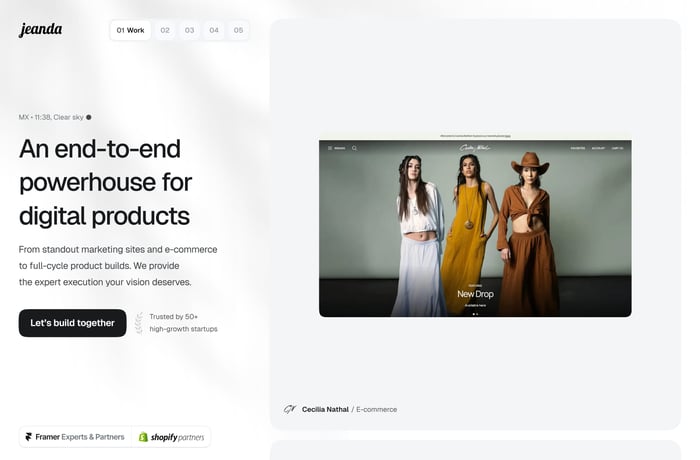Click the Cecilia Nathal project name
The image size is (700, 460).
coord(325,410)
